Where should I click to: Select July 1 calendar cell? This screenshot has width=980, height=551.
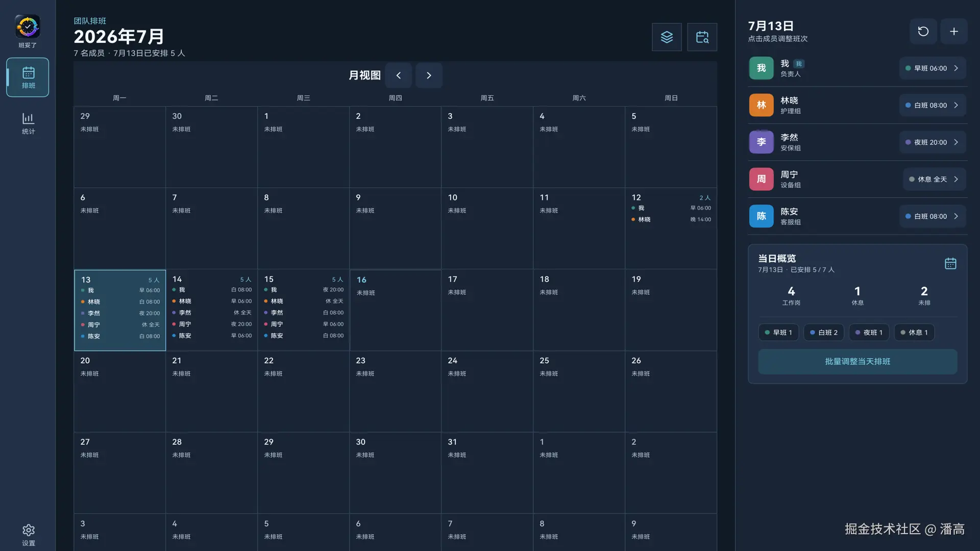304,147
